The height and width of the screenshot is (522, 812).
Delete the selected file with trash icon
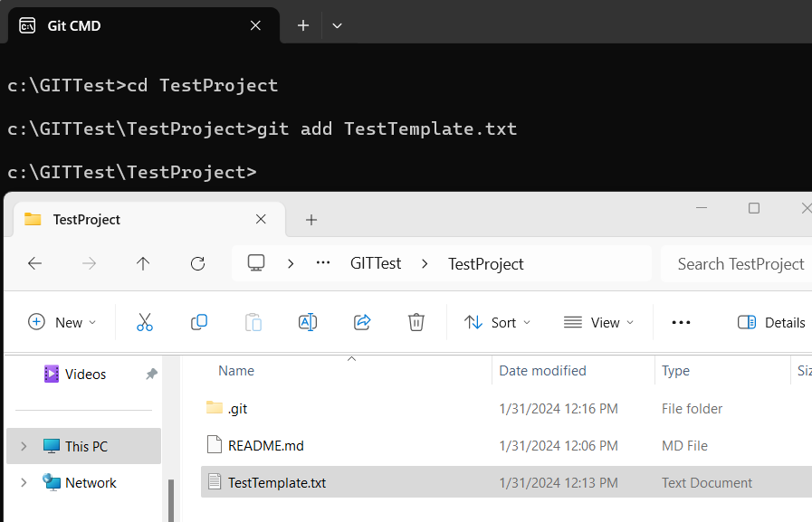click(x=416, y=321)
